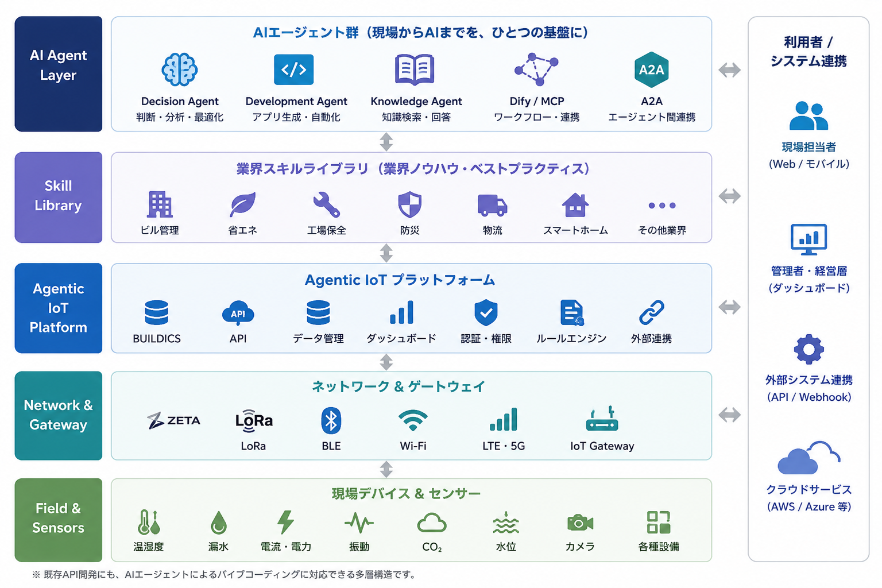Click the 現場デバイス & センサー heading
Screen dimensions: 882x588
(x=406, y=493)
